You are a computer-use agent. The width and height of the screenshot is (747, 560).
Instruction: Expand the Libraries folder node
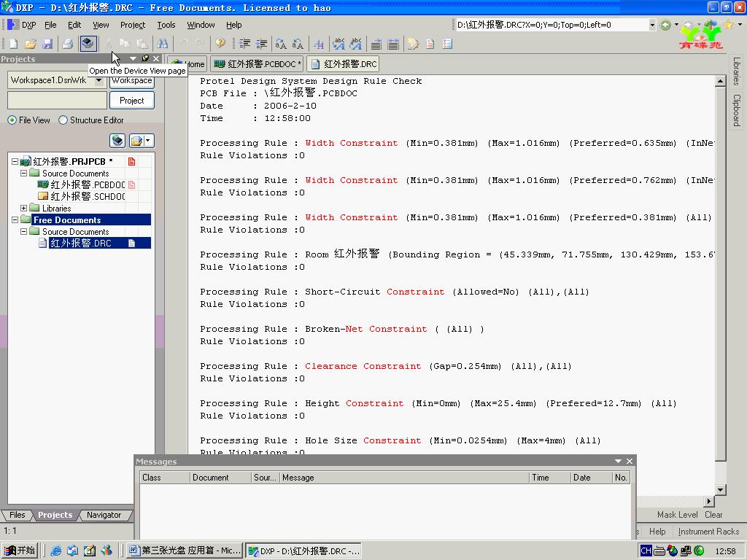(23, 208)
